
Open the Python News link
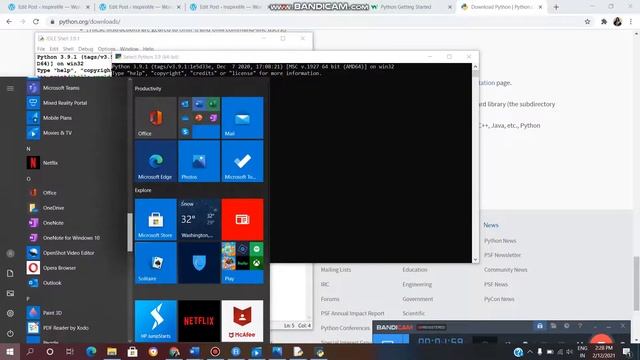coord(500,240)
